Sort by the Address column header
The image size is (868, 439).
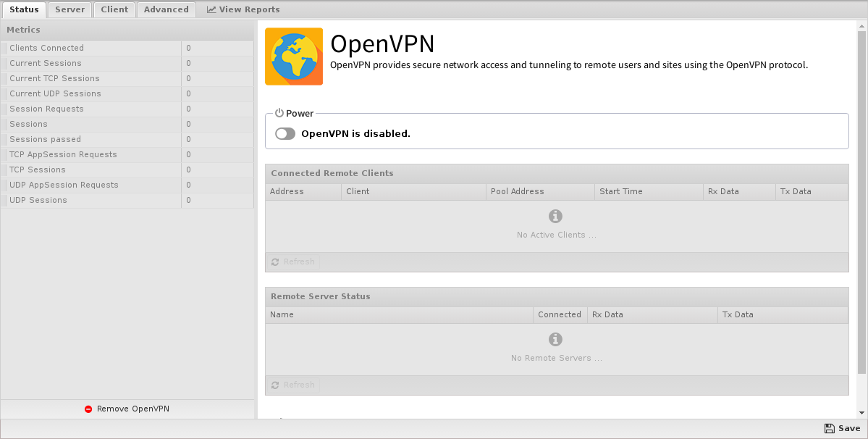303,191
